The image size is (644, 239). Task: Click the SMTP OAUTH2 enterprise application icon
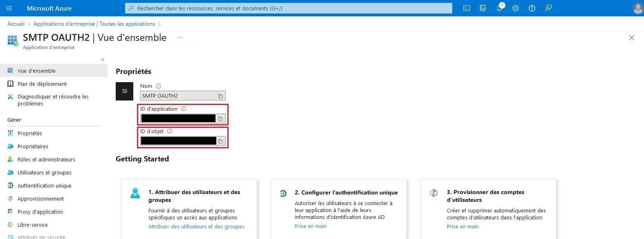coord(13,40)
